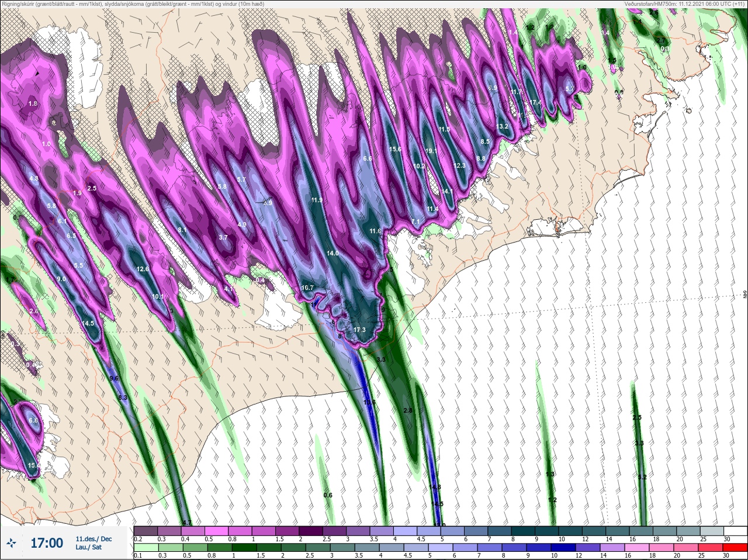The image size is (748, 560).
Task: Click the 11.9 precipitation value on the map
Action: click(317, 200)
